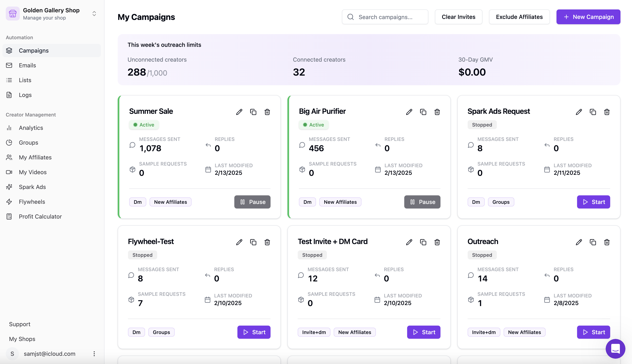Go to Analytics in the sidebar
The height and width of the screenshot is (364, 632).
[x=31, y=128]
